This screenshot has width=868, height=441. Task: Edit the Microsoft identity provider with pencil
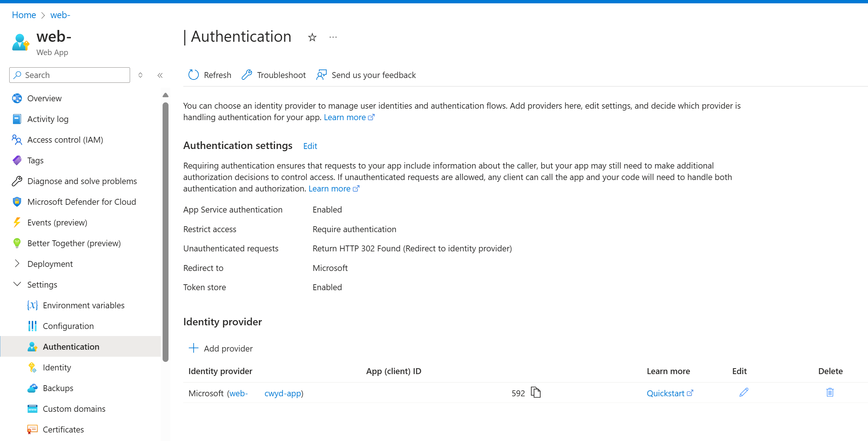tap(744, 393)
